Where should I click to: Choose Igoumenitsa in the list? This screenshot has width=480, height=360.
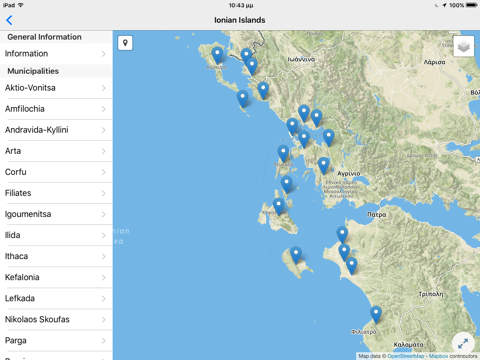click(x=56, y=214)
